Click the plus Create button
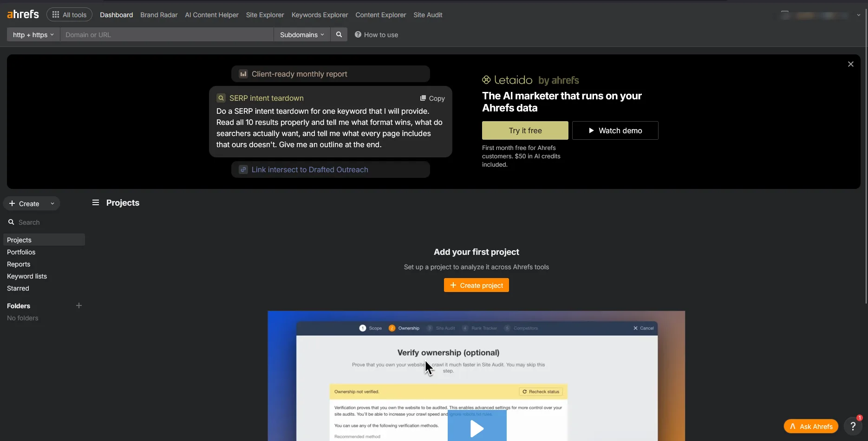This screenshot has width=868, height=441. [x=24, y=204]
